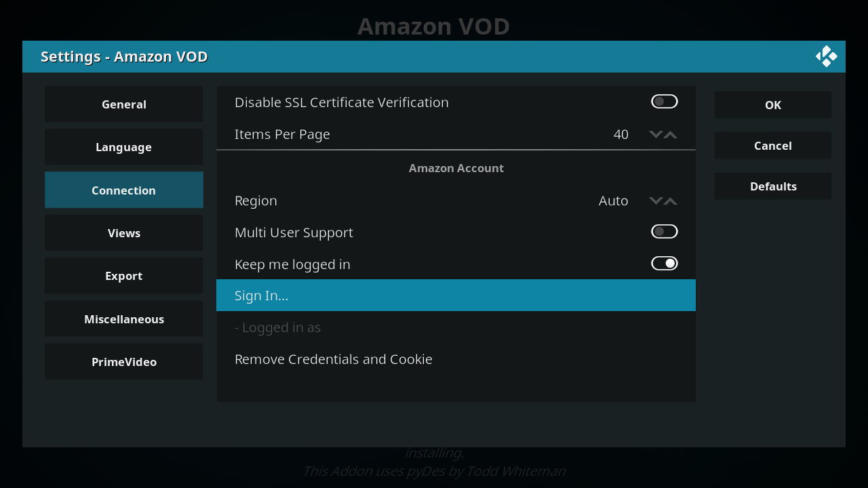Open the General settings category
Image resolution: width=868 pixels, height=488 pixels.
pyautogui.click(x=124, y=104)
